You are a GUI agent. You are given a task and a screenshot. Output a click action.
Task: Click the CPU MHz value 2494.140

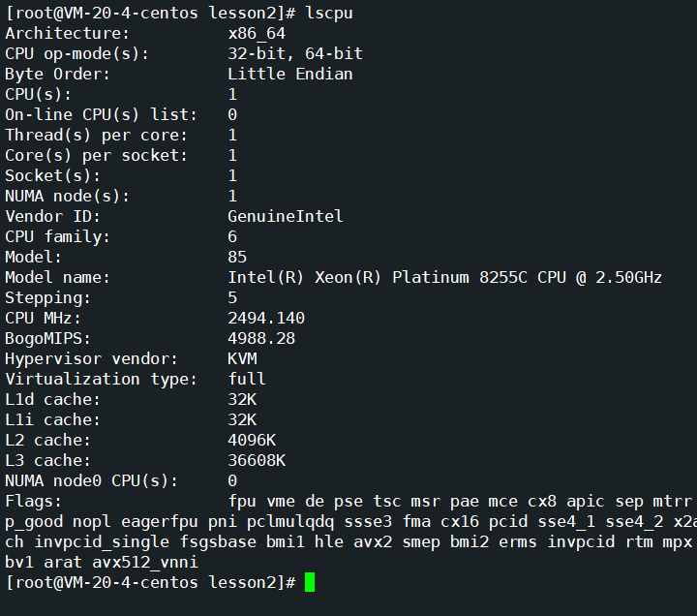pos(266,318)
